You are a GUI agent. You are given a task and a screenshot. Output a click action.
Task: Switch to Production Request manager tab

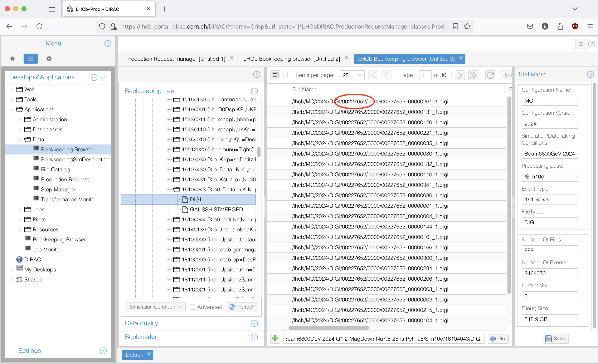[x=175, y=59]
